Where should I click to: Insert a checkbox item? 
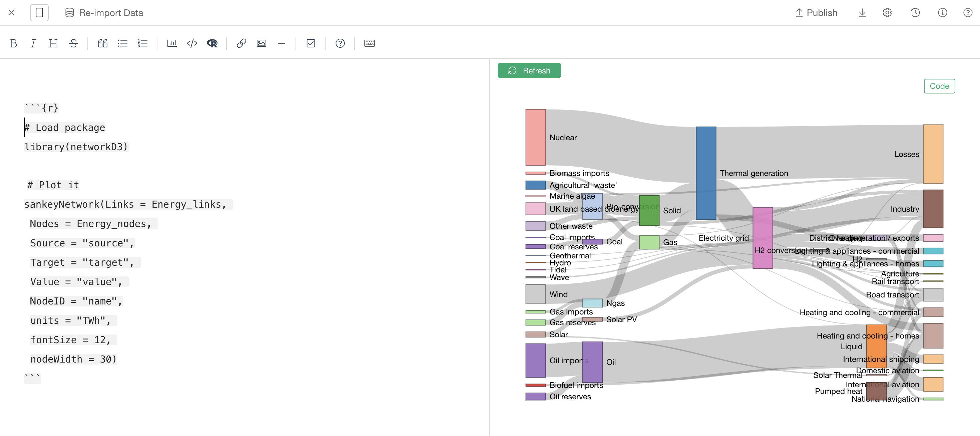pyautogui.click(x=311, y=43)
